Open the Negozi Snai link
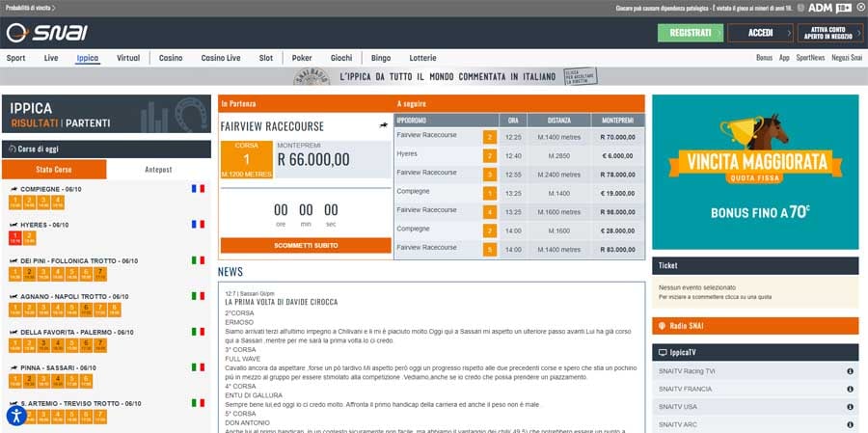Screen dimensions: 868x433 (847, 58)
